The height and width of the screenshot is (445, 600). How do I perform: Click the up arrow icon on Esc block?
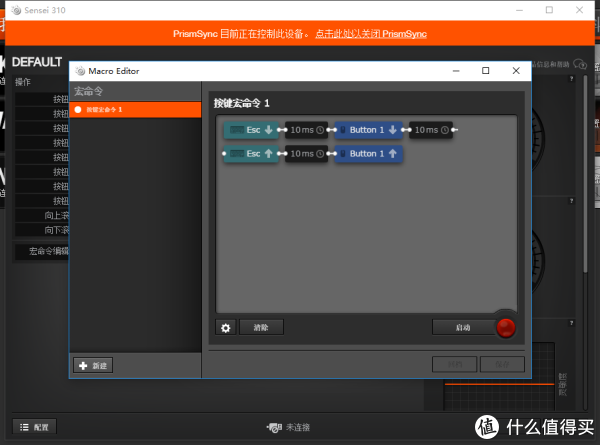[269, 153]
